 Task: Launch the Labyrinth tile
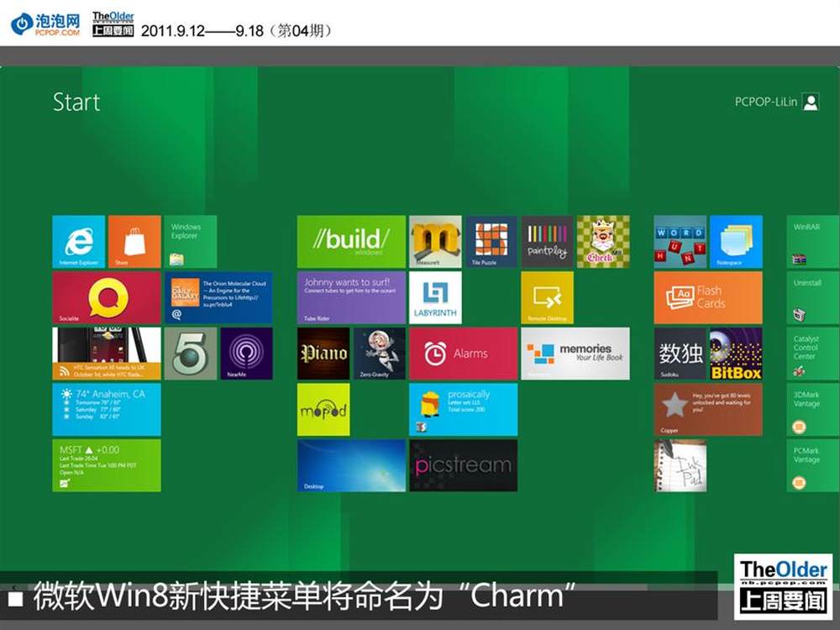pyautogui.click(x=435, y=297)
